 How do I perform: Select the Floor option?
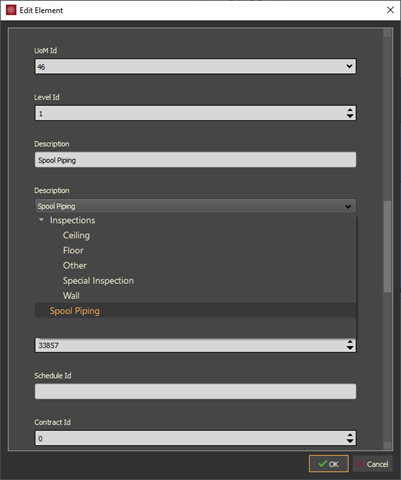[x=73, y=250]
